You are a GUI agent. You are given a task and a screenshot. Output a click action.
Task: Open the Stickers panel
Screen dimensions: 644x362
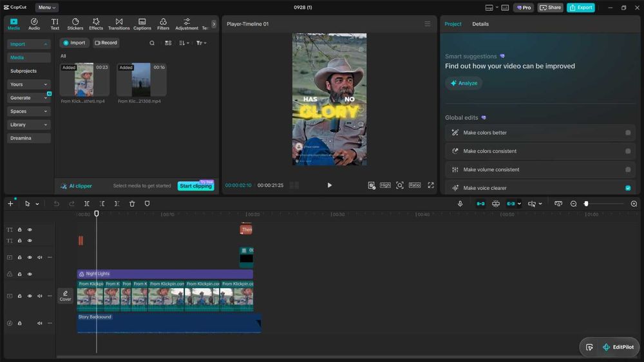point(75,24)
